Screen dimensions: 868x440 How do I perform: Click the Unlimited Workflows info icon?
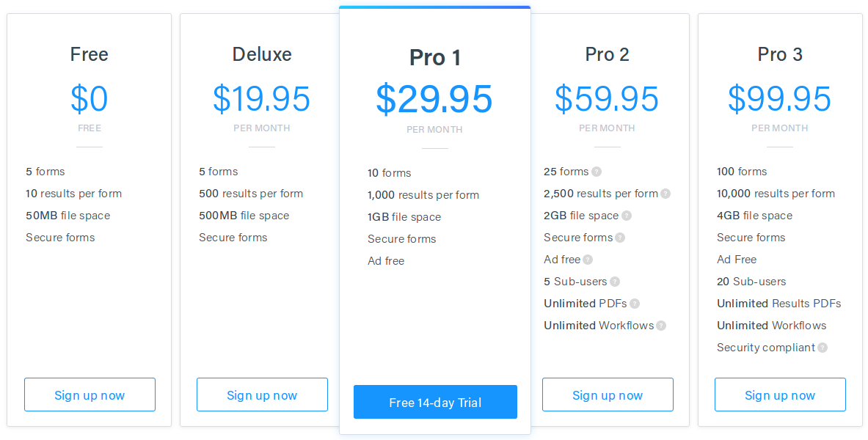[660, 325]
